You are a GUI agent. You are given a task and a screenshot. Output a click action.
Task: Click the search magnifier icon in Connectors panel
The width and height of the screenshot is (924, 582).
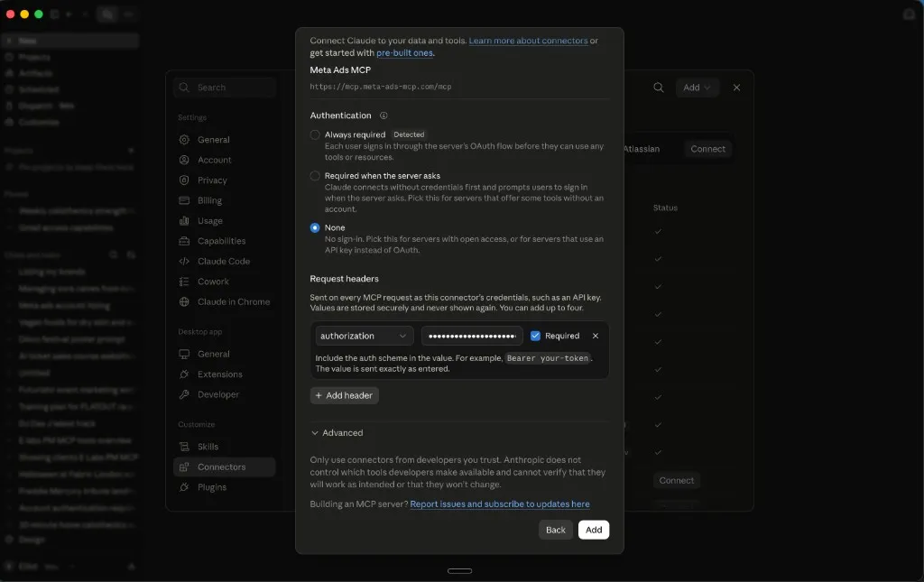pos(658,88)
